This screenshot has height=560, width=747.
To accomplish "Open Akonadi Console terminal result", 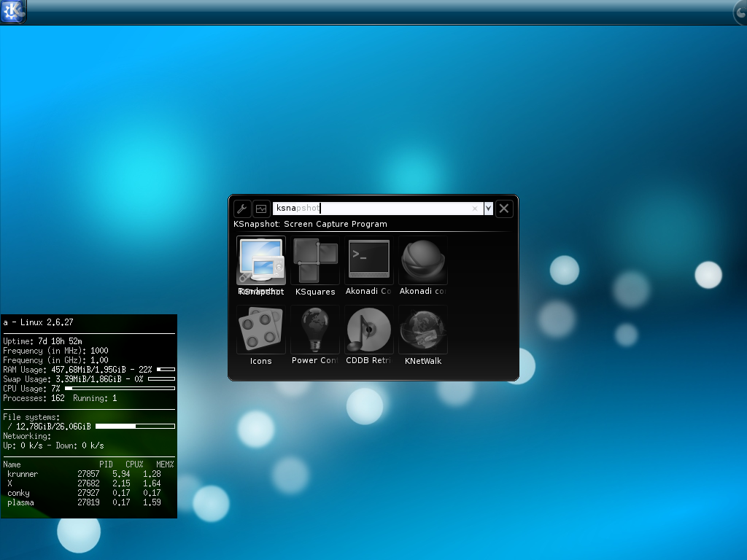I will (368, 266).
